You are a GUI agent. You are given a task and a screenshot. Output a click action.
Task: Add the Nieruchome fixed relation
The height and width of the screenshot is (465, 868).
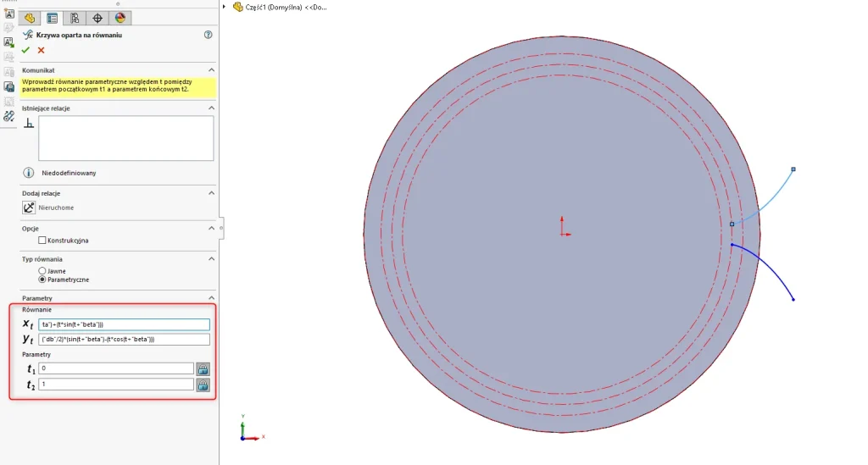point(29,208)
